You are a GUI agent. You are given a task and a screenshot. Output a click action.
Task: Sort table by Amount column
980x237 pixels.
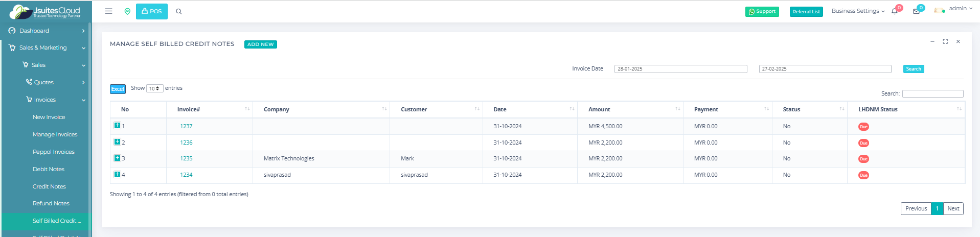click(599, 109)
